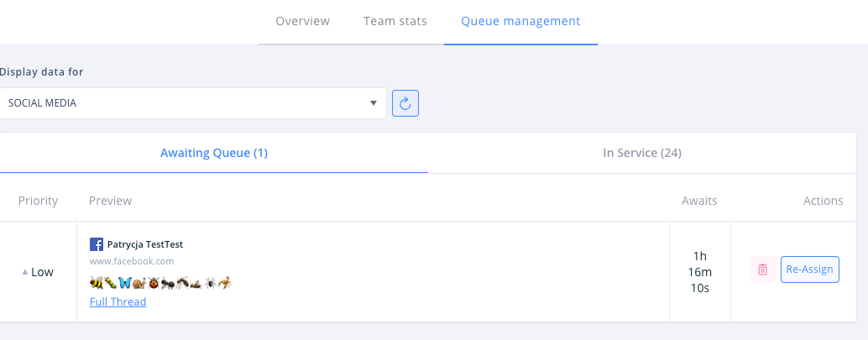This screenshot has width=868, height=340.
Task: Switch to the Overview tab
Action: (x=302, y=21)
